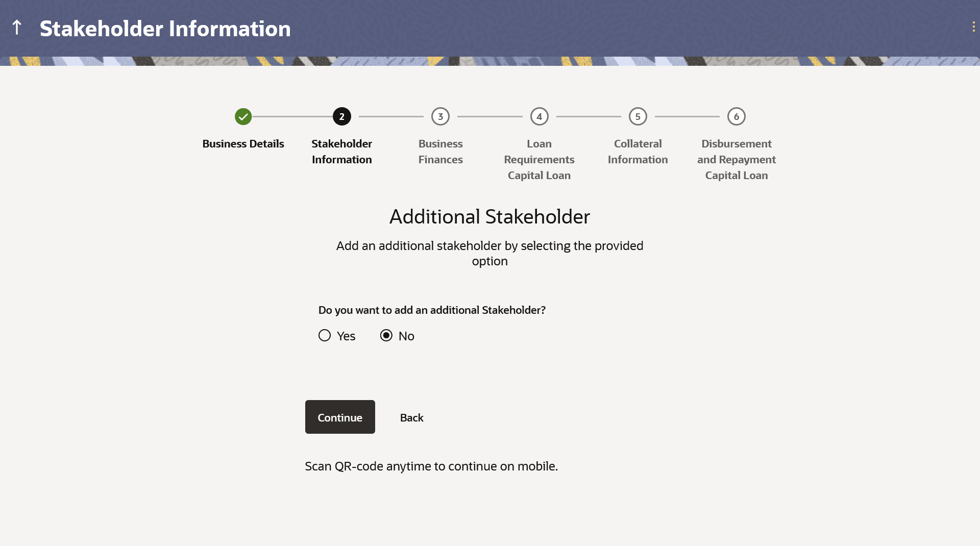Select step 2 Stakeholder Information circle
Viewport: 980px width, 546px height.
coord(341,116)
